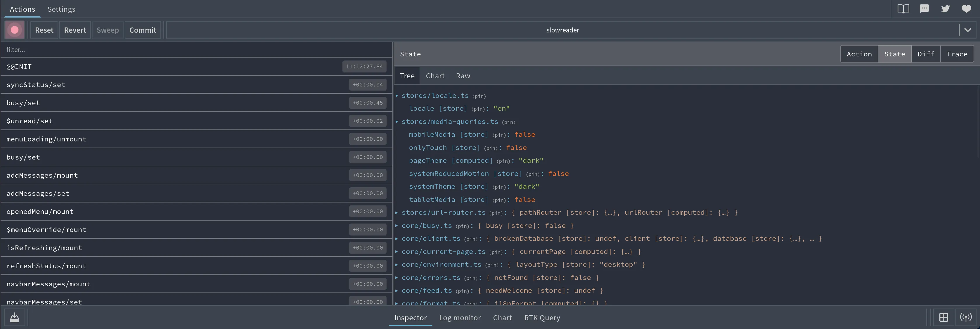Screen dimensions: 980x329
Task: Click the state tree vertical scrollbar
Action: coord(978,121)
